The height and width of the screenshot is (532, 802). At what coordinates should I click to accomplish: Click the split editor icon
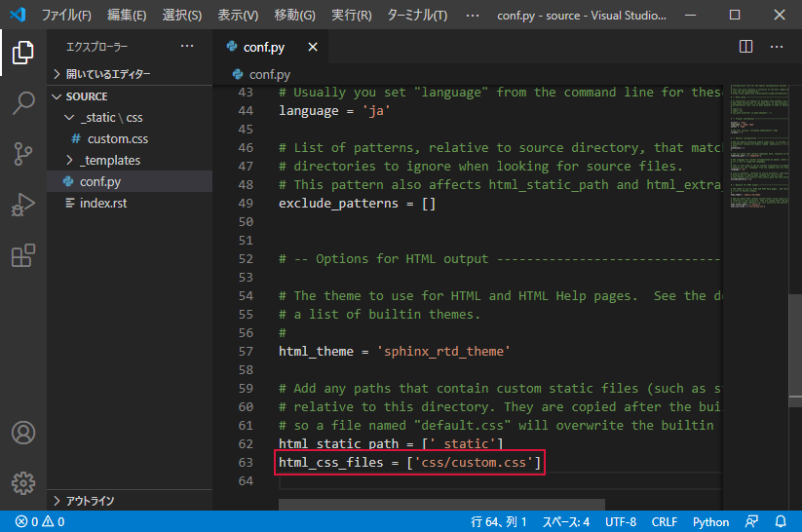[x=745, y=47]
